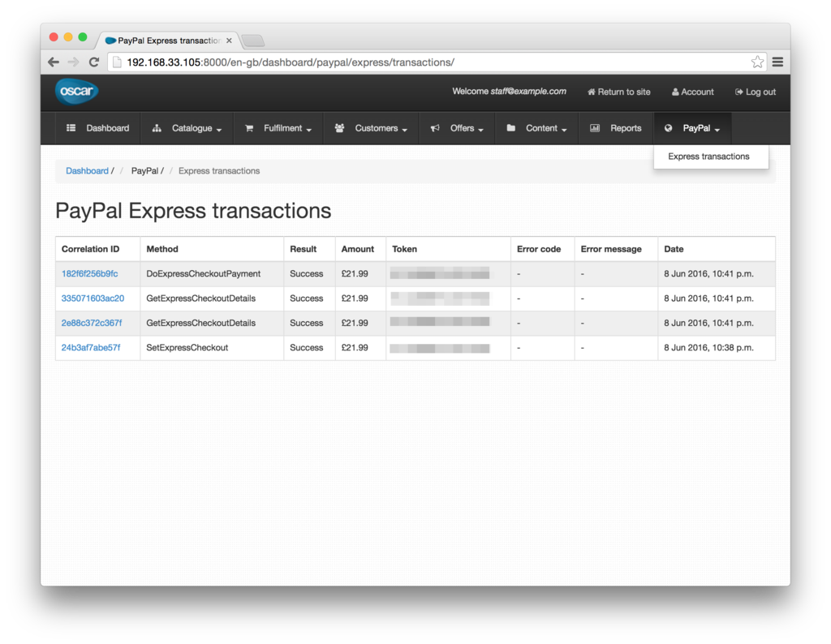Click the Catalogue sitemap icon

coord(157,128)
